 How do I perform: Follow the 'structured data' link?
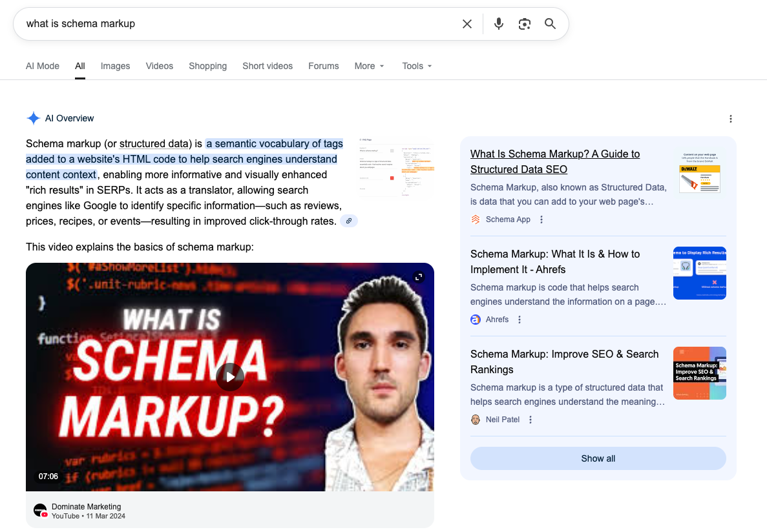(x=154, y=144)
